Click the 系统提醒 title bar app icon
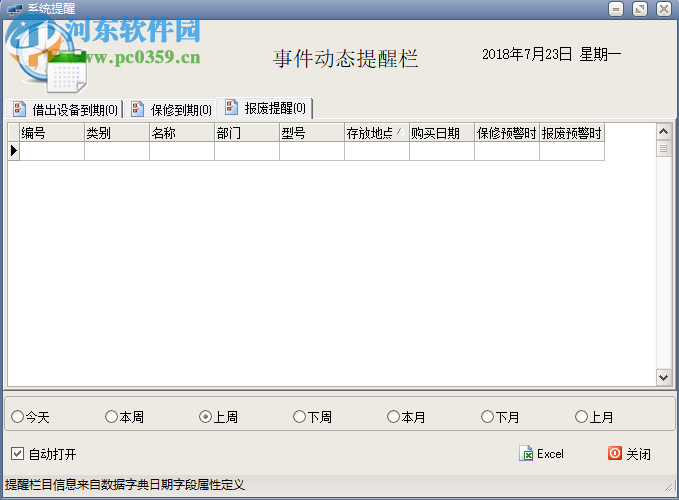 [15, 9]
